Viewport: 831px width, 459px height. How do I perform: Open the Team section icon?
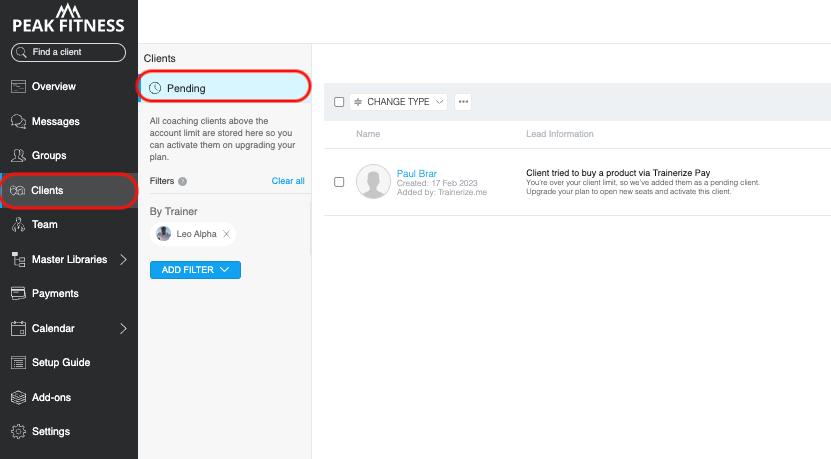[x=18, y=225]
